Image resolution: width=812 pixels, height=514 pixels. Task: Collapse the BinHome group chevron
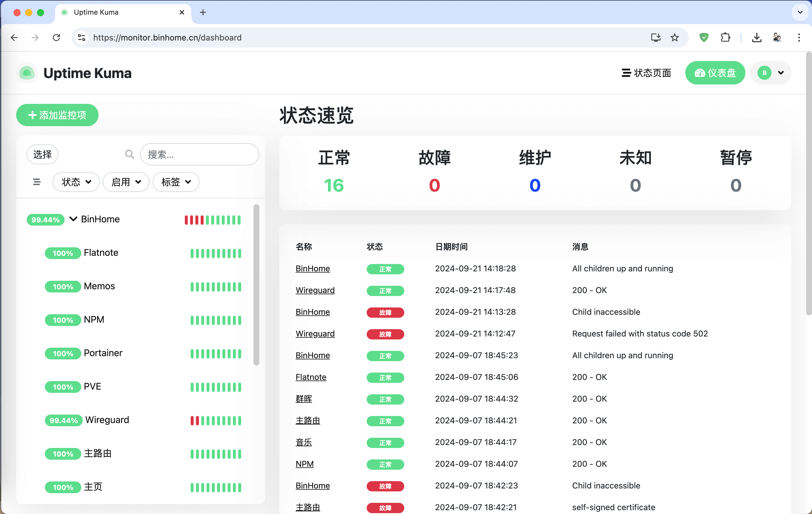coord(73,219)
